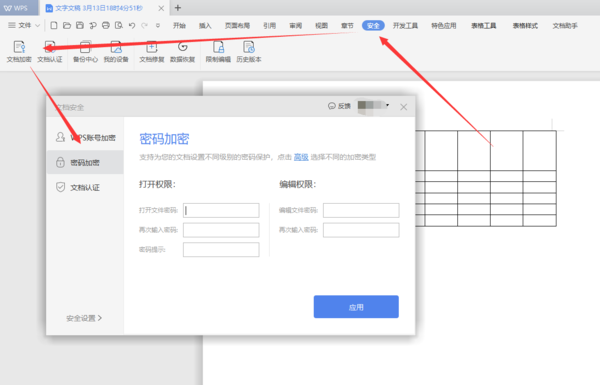Add a new tab with plus button
600x385 pixels.
coord(178,8)
